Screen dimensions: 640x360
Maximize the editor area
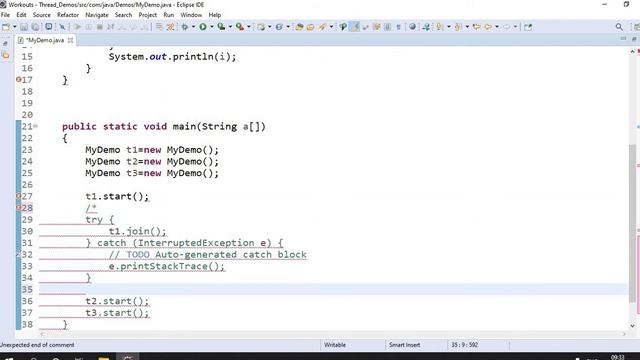634,39
